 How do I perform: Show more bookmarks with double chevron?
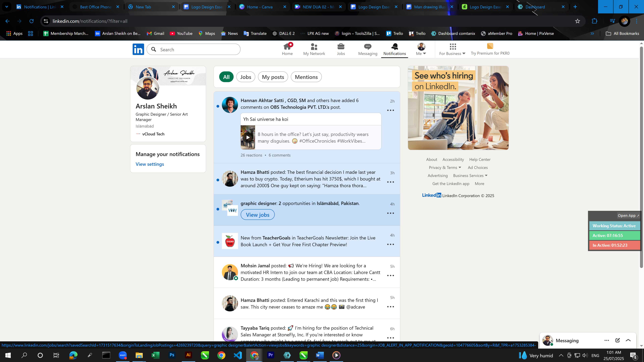pyautogui.click(x=592, y=34)
